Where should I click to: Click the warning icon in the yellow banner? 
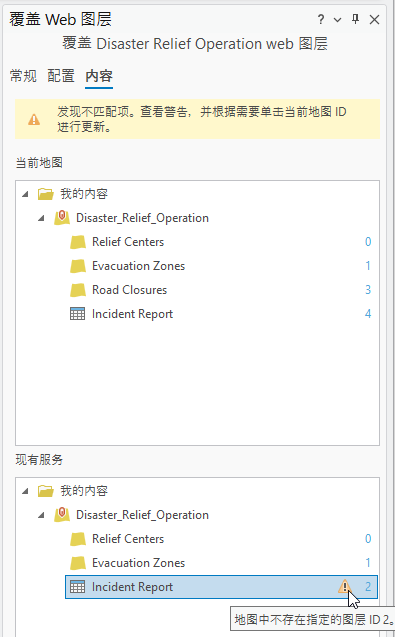click(x=34, y=119)
